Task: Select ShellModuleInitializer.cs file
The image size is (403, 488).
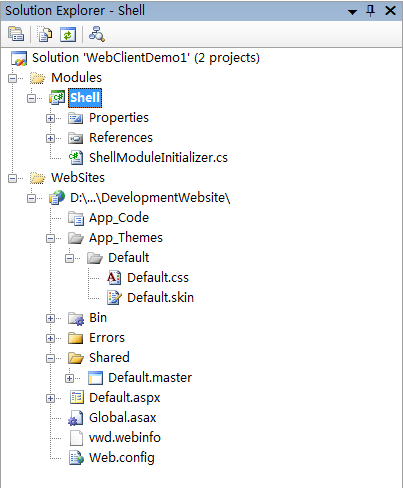Action: point(158,158)
